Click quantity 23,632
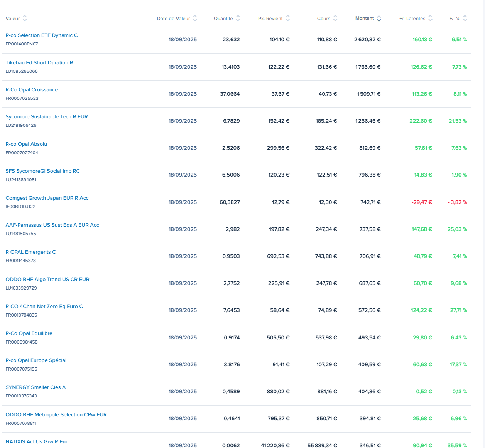The image size is (485, 448). tap(231, 39)
